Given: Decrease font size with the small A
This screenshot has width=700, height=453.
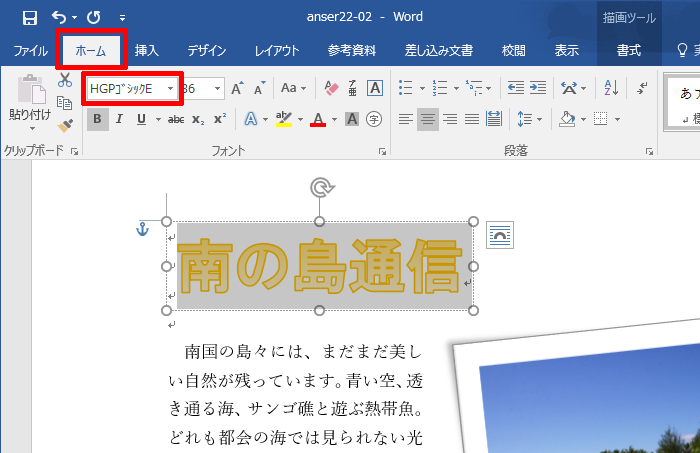Looking at the screenshot, I should pos(259,88).
